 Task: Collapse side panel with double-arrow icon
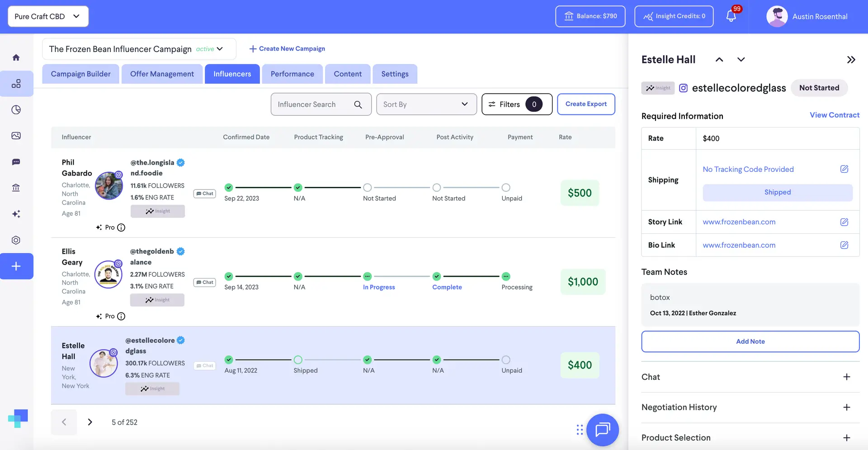851,60
